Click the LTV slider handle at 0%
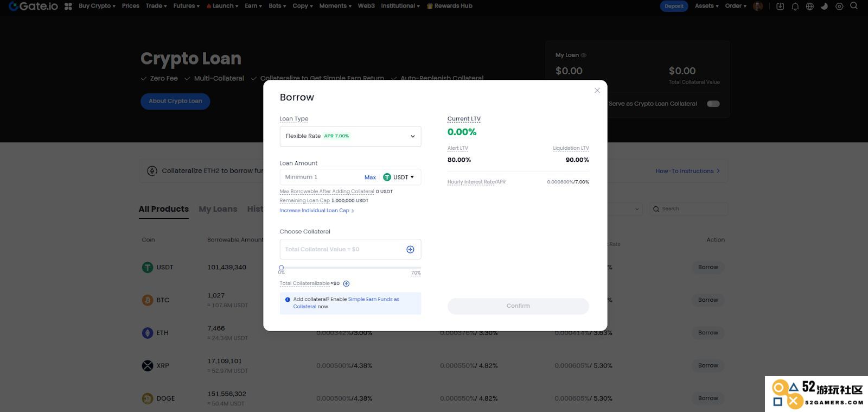The height and width of the screenshot is (412, 868). 281,268
